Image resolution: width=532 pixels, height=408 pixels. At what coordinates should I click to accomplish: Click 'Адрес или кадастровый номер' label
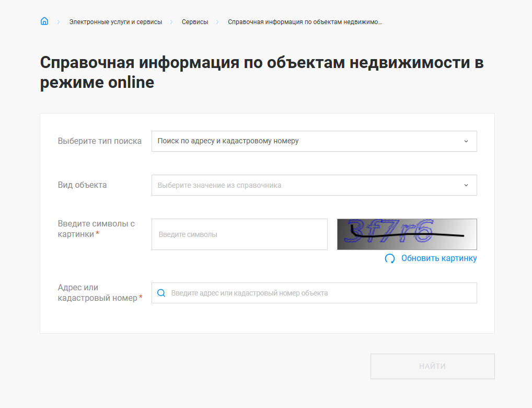100,293
